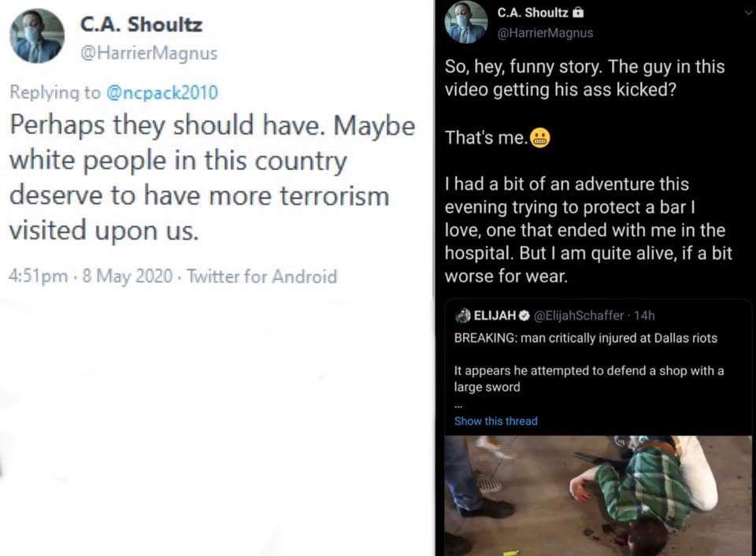Image resolution: width=756 pixels, height=556 pixels.
Task: Click the verified badge next to ELIJAH
Action: pyautogui.click(x=524, y=316)
